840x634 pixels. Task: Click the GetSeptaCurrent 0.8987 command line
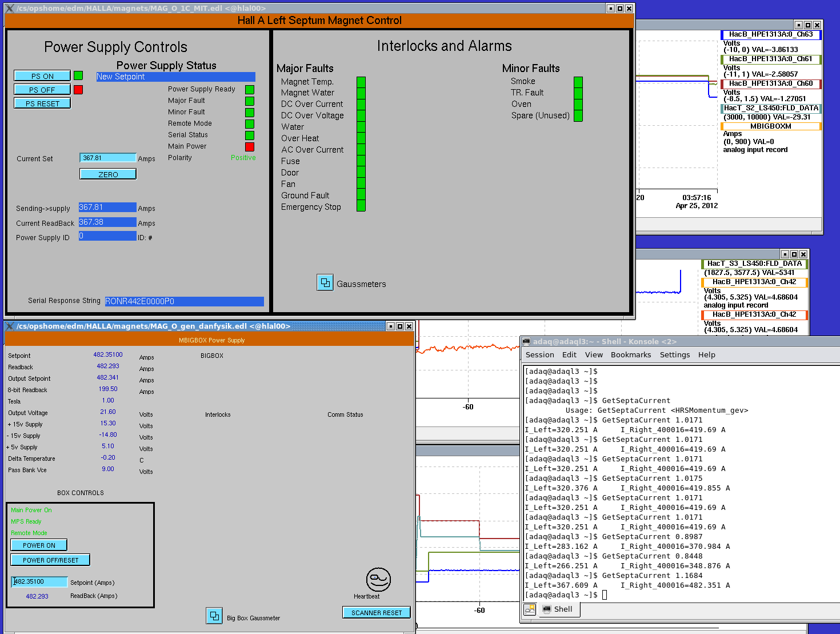coord(614,537)
